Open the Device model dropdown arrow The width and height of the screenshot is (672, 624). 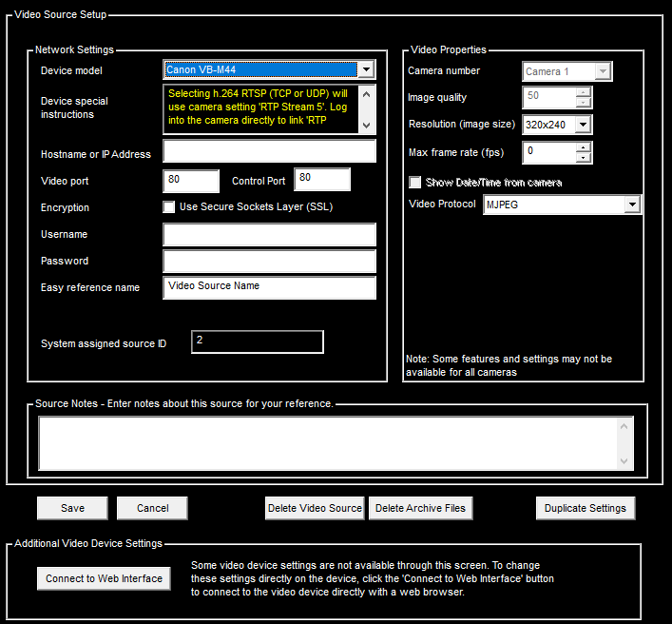click(367, 69)
